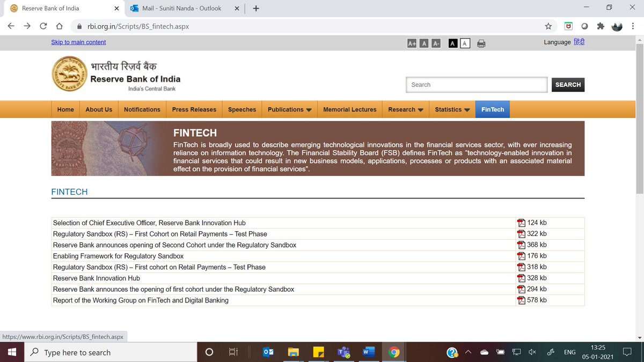Screen dimensions: 644x362
Task: Open Chrome three-dot menu
Action: (633, 26)
